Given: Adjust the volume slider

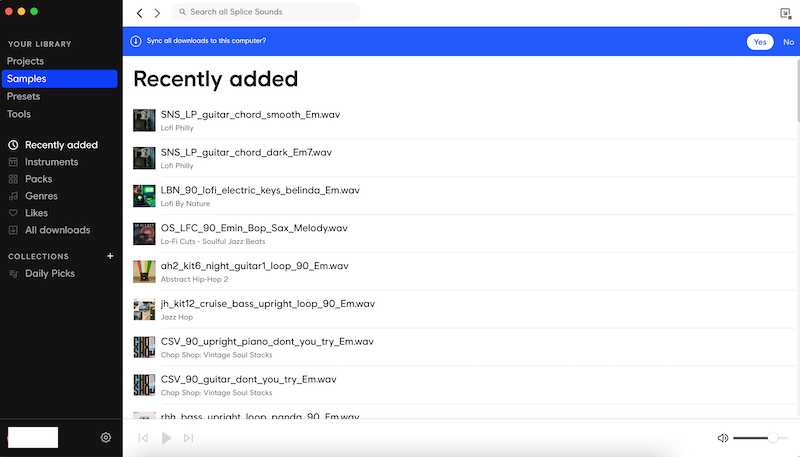Looking at the screenshot, I should (x=761, y=438).
